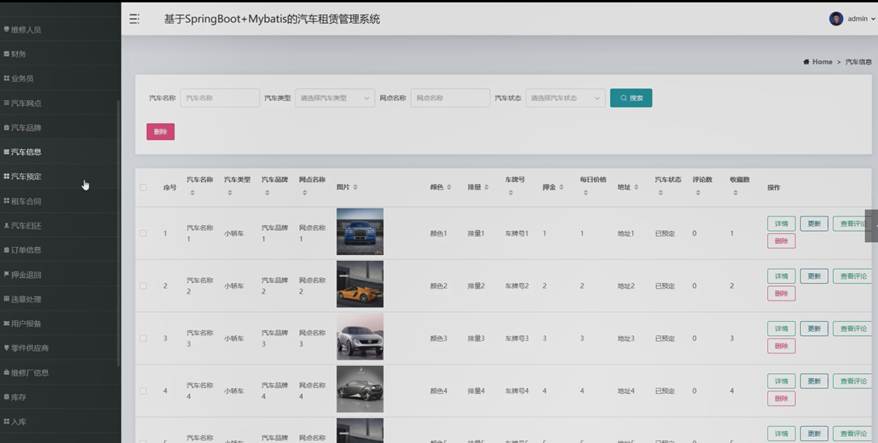Click 更新 for row 3
The width and height of the screenshot is (878, 443).
click(x=814, y=329)
